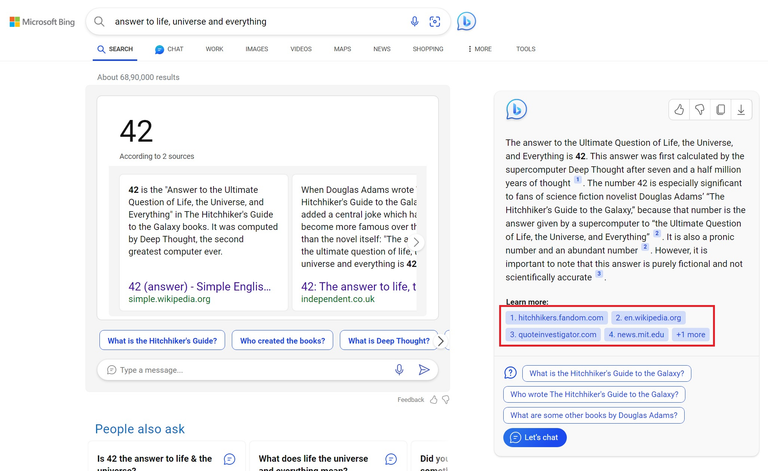Open news.mit.edu source link
The image size is (768, 471).
coord(636,334)
